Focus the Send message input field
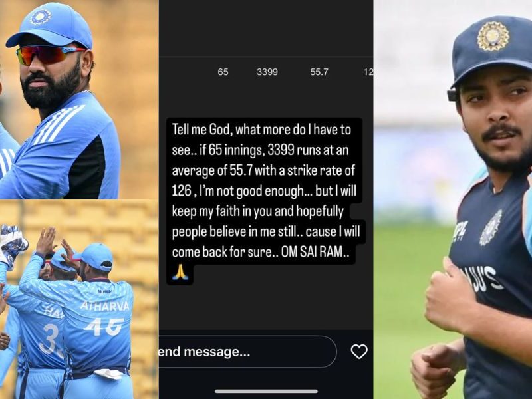The width and height of the screenshot is (532, 399). click(x=247, y=352)
